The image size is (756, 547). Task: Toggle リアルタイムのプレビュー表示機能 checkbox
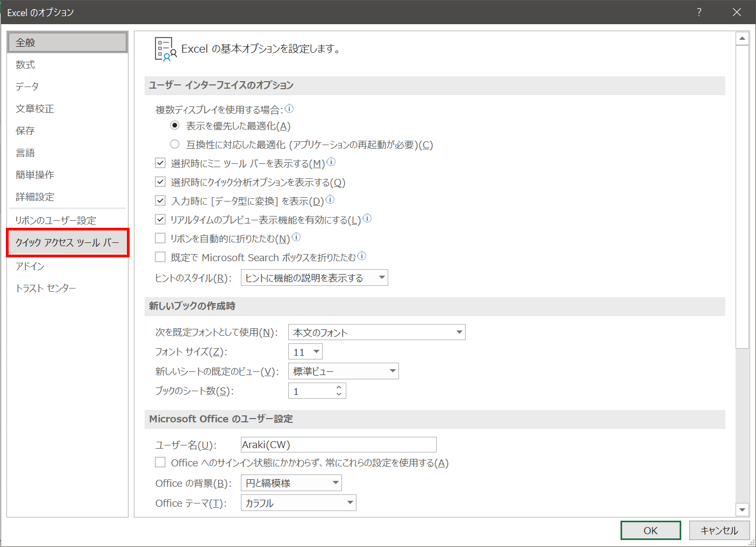[160, 219]
